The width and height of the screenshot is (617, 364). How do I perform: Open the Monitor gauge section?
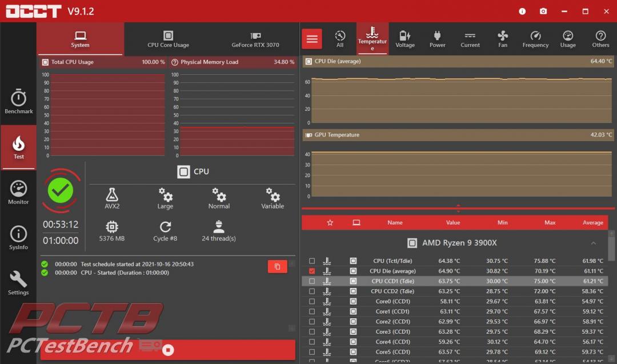point(18,193)
